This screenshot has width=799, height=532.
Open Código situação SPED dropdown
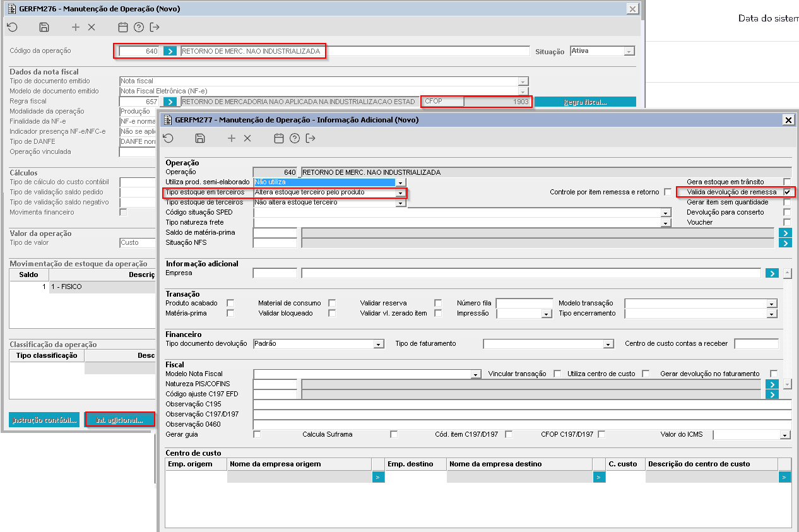665,213
